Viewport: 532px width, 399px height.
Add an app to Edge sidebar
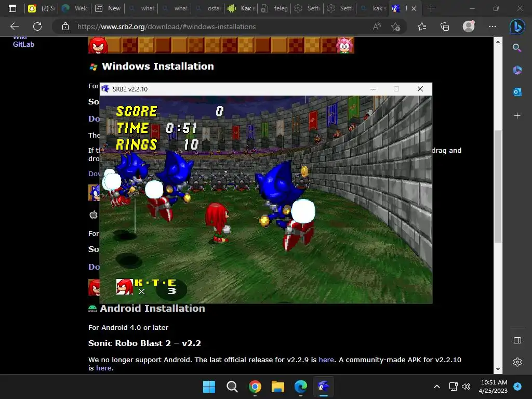(x=517, y=116)
